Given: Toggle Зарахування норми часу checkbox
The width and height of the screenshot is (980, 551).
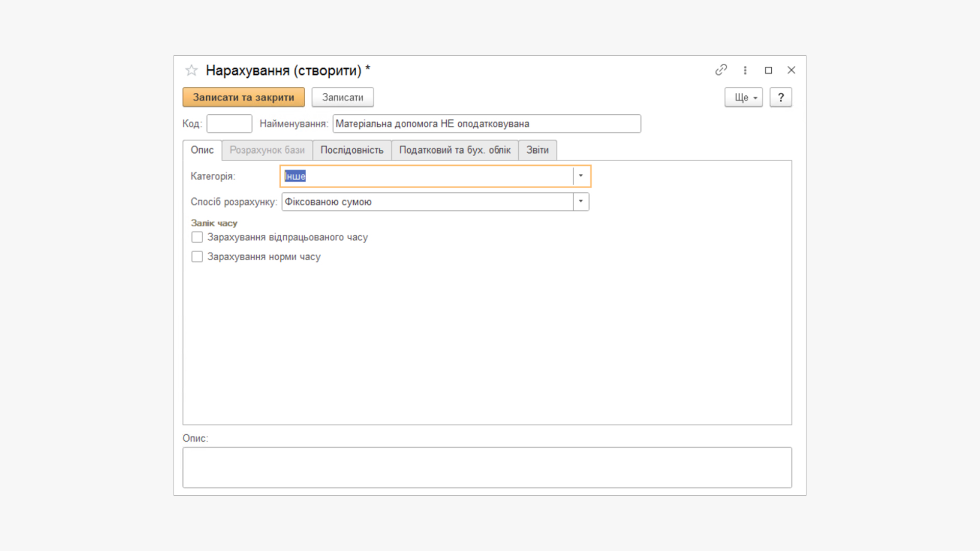Looking at the screenshot, I should (197, 257).
